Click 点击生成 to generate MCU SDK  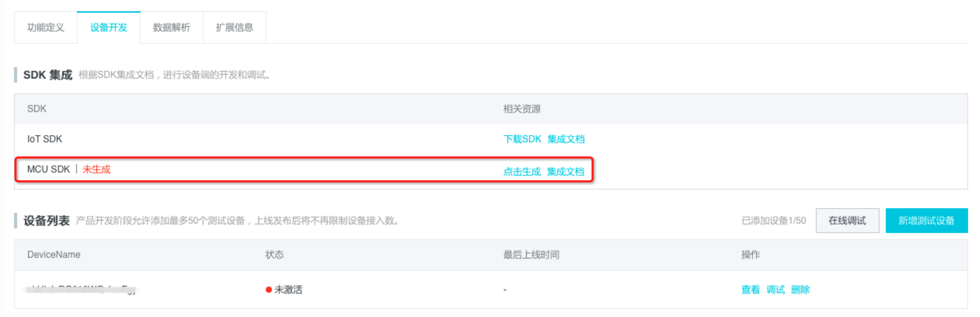click(x=521, y=172)
